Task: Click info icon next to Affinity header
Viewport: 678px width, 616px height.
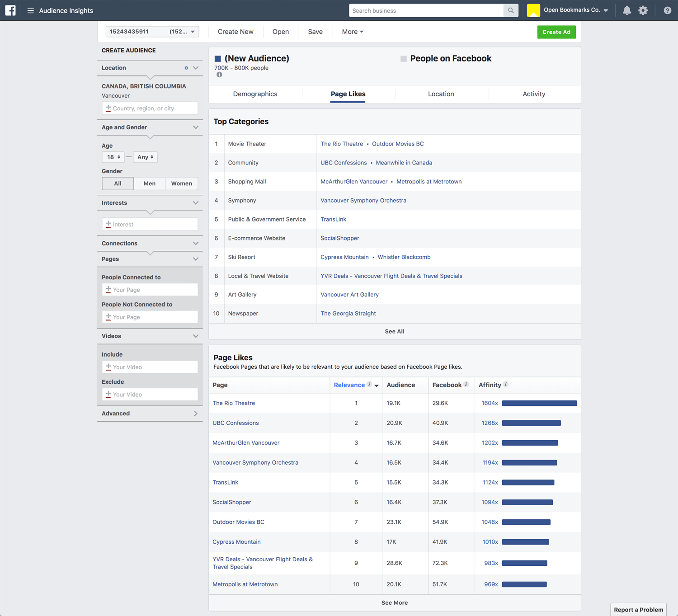Action: coord(506,385)
